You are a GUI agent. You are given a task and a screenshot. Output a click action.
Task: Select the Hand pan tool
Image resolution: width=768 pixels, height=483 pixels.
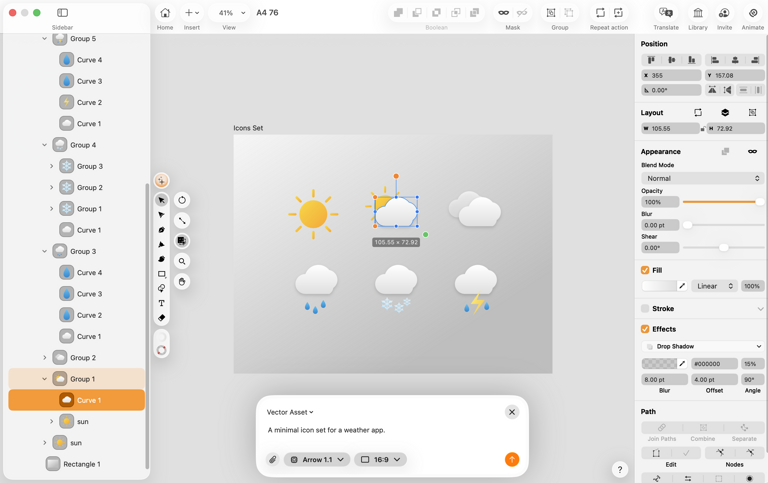click(x=182, y=282)
